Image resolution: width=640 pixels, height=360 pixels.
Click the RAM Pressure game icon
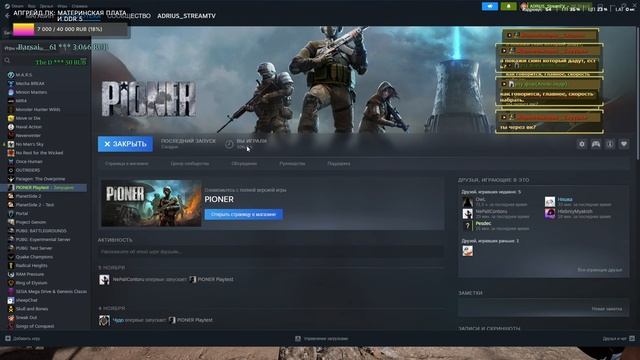11,274
